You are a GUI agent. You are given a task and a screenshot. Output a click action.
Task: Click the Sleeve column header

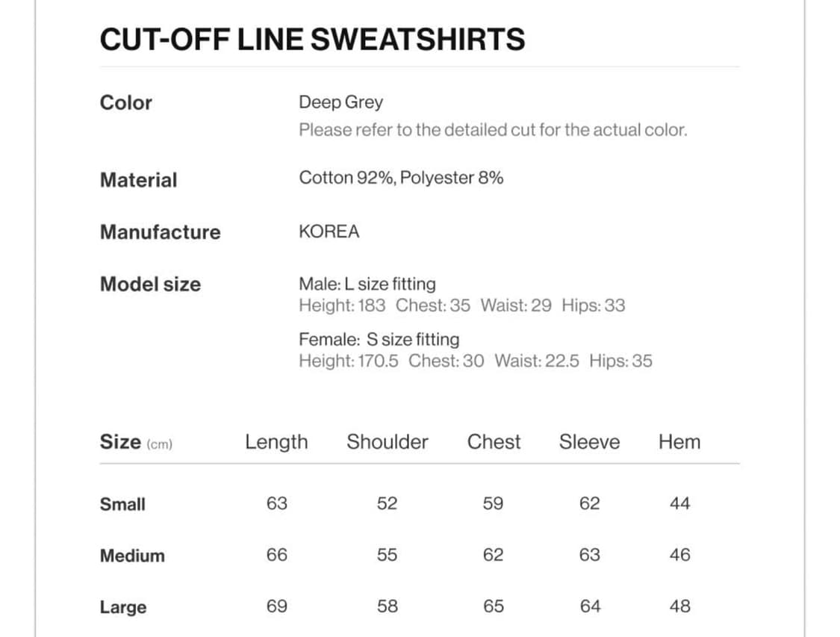(589, 442)
